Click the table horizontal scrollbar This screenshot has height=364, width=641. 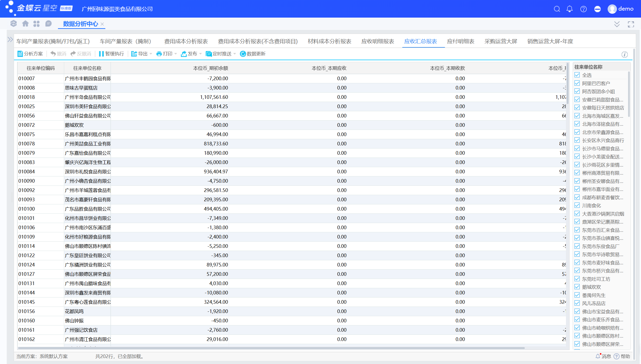[271, 348]
